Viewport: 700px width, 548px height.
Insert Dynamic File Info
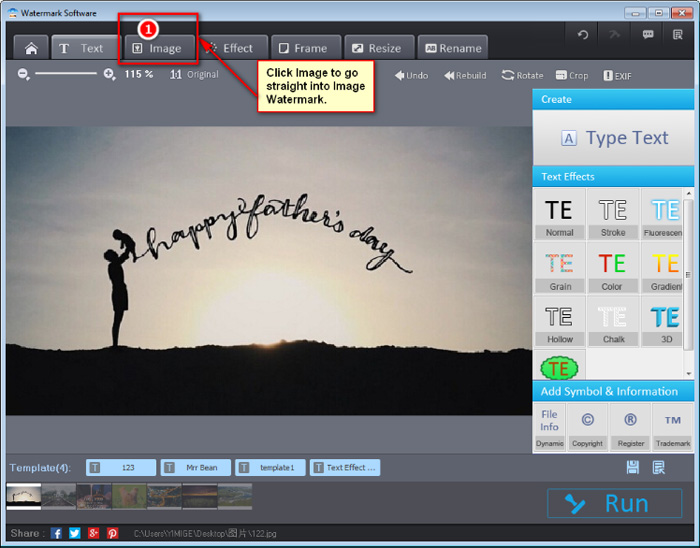(x=550, y=428)
